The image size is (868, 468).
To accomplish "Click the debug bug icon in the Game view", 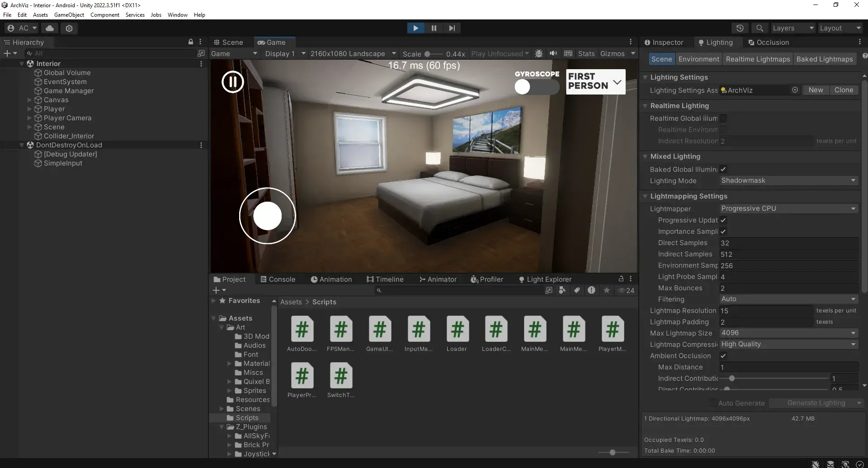I will pyautogui.click(x=538, y=53).
